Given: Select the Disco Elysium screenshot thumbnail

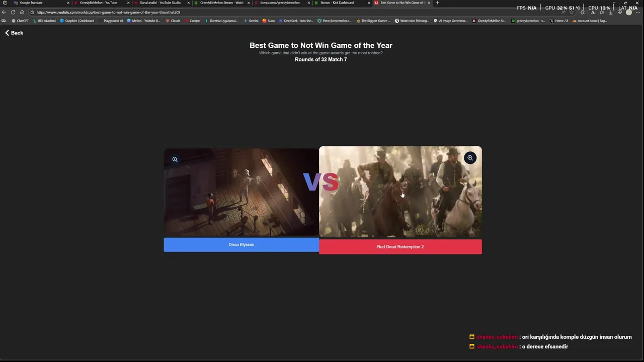Looking at the screenshot, I should click(x=241, y=192).
